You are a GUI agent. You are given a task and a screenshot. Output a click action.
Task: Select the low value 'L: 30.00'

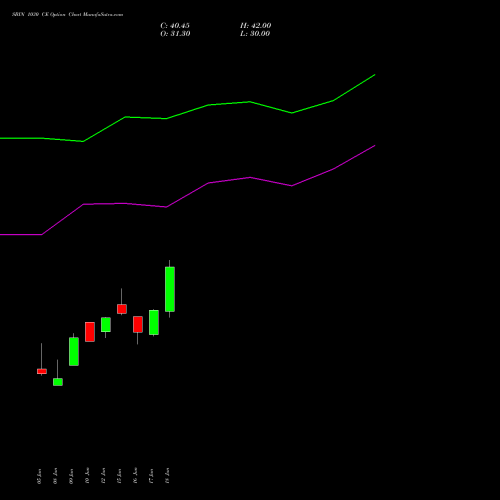[x=255, y=34]
